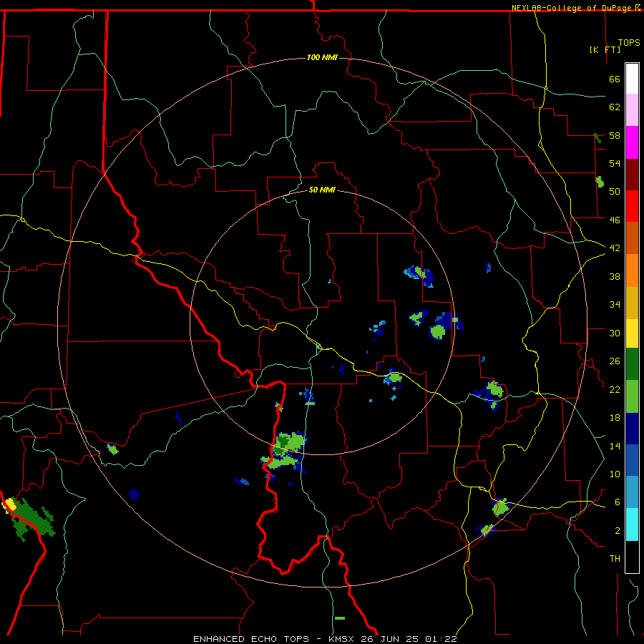This screenshot has height=644, width=644.
Task: Click the legend value "14"
Action: coord(615,446)
